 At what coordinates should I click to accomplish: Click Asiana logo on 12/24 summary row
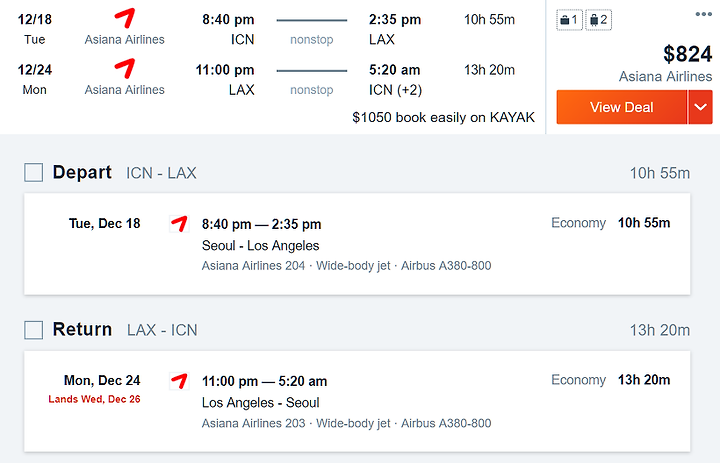click(124, 69)
